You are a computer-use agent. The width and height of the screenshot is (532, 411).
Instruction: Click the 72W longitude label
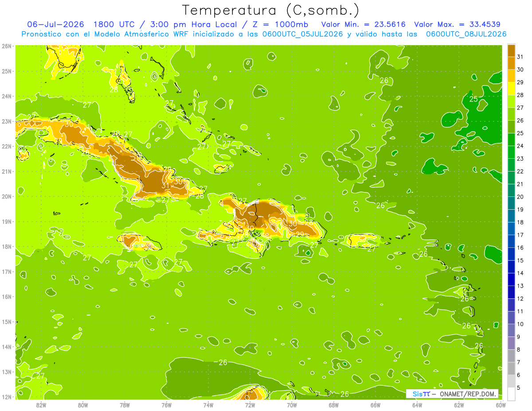(250, 405)
